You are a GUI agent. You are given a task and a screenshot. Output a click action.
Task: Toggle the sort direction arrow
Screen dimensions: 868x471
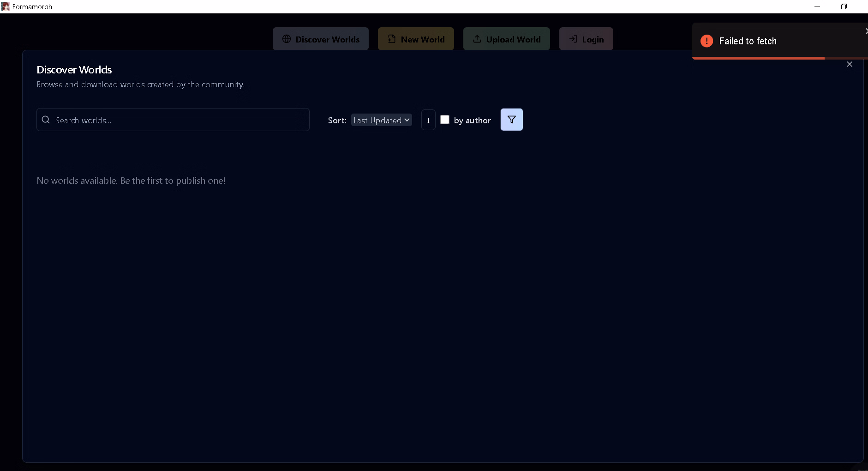[428, 120]
